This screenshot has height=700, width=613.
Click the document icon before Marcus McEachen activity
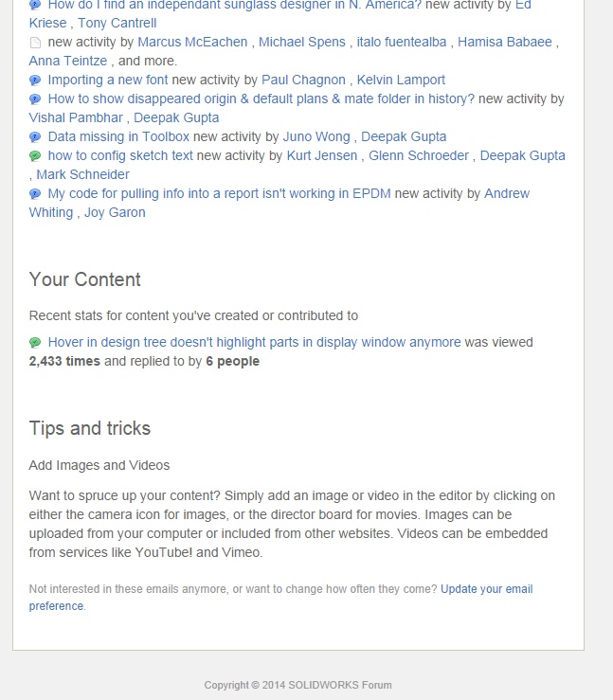point(35,43)
